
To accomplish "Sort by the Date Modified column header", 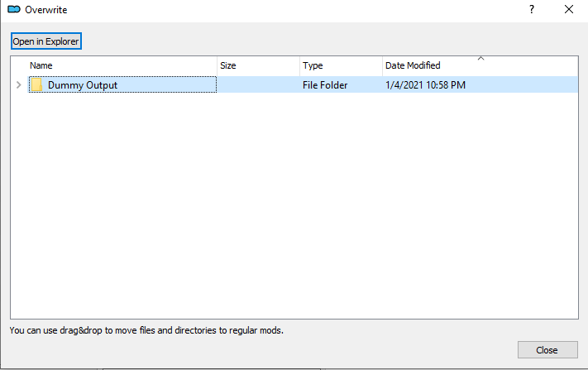I will click(x=480, y=65).
